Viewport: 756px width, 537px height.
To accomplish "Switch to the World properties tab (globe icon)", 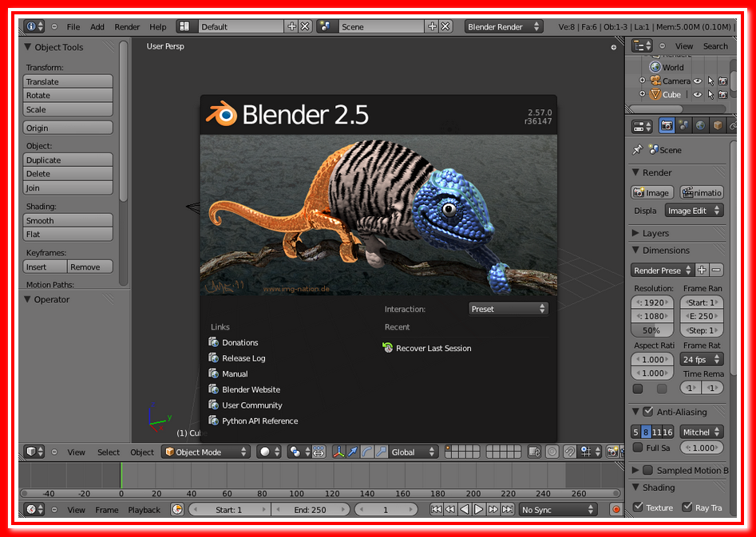I will pyautogui.click(x=702, y=125).
